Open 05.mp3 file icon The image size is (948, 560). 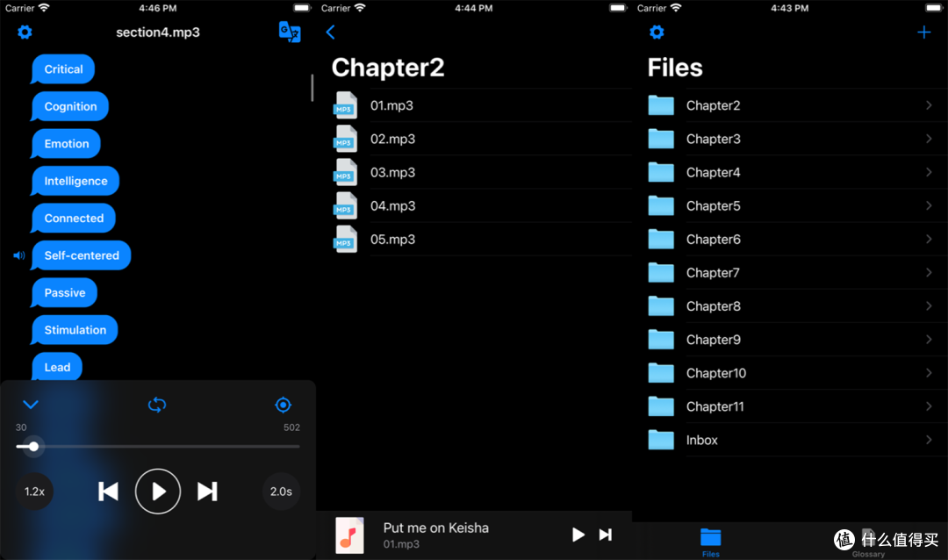point(345,239)
